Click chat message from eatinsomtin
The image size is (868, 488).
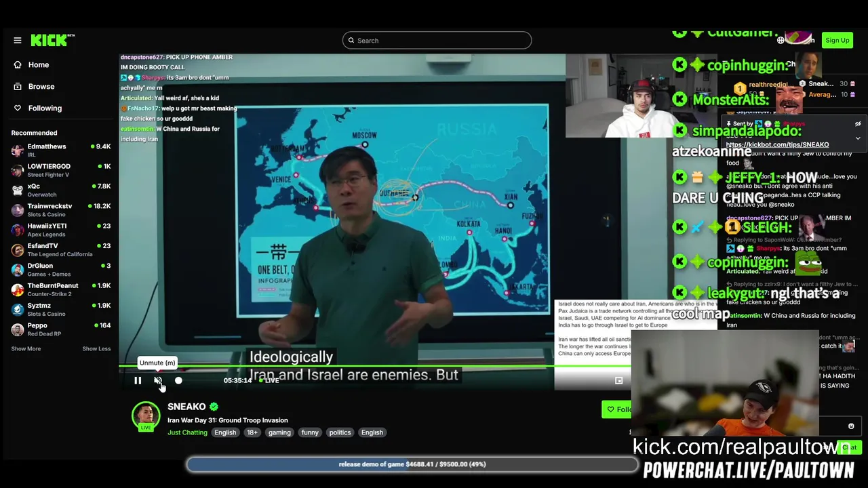(791, 320)
